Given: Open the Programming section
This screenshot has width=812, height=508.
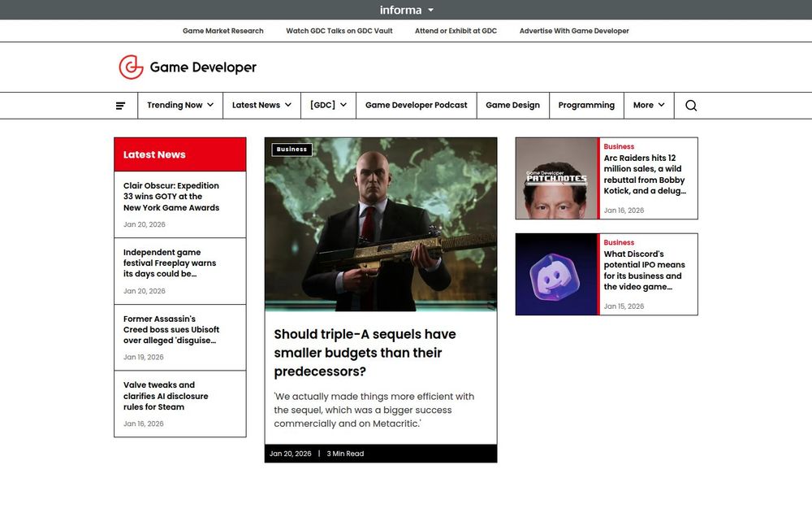Looking at the screenshot, I should tap(586, 105).
